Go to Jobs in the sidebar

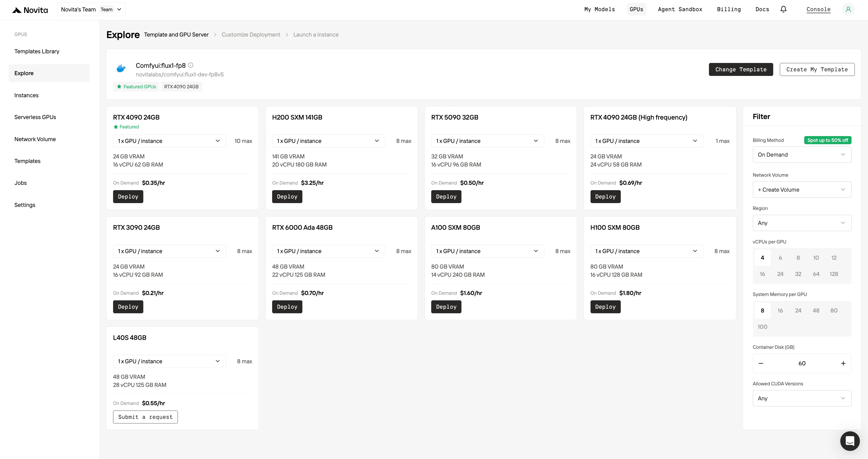(x=49, y=183)
